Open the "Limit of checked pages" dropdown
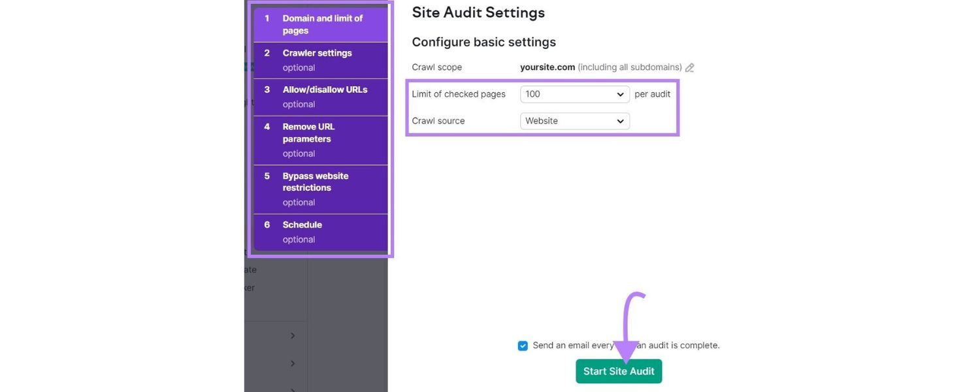 574,94
